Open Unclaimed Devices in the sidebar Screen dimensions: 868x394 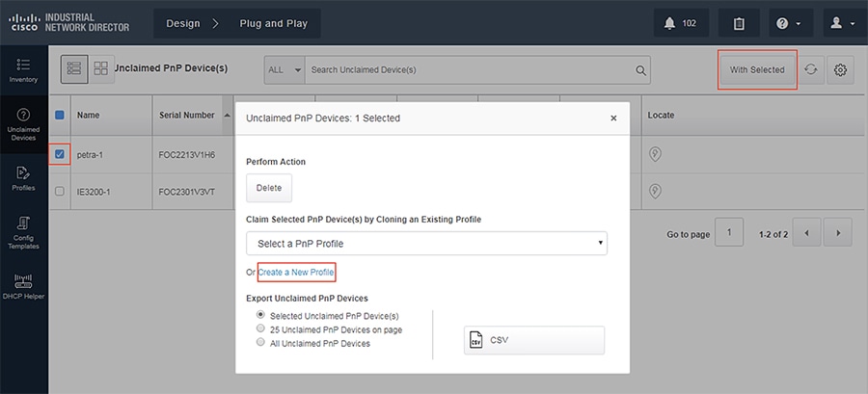[x=23, y=124]
